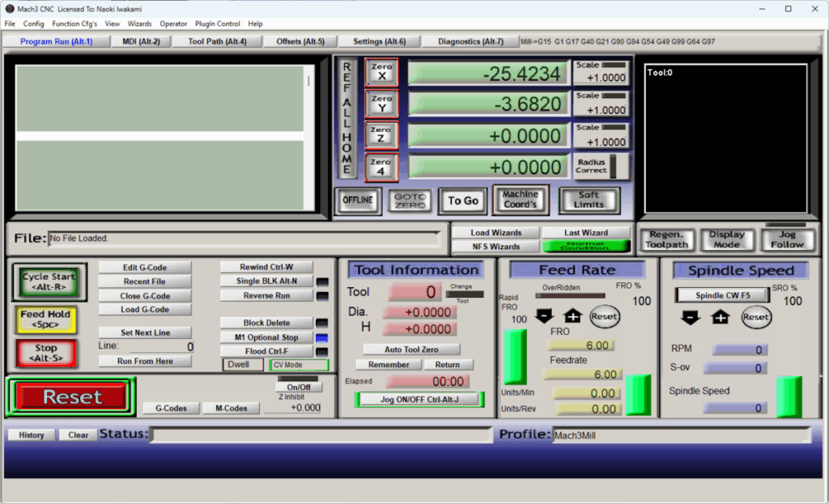Open the Function Cfg's menu

tap(74, 23)
